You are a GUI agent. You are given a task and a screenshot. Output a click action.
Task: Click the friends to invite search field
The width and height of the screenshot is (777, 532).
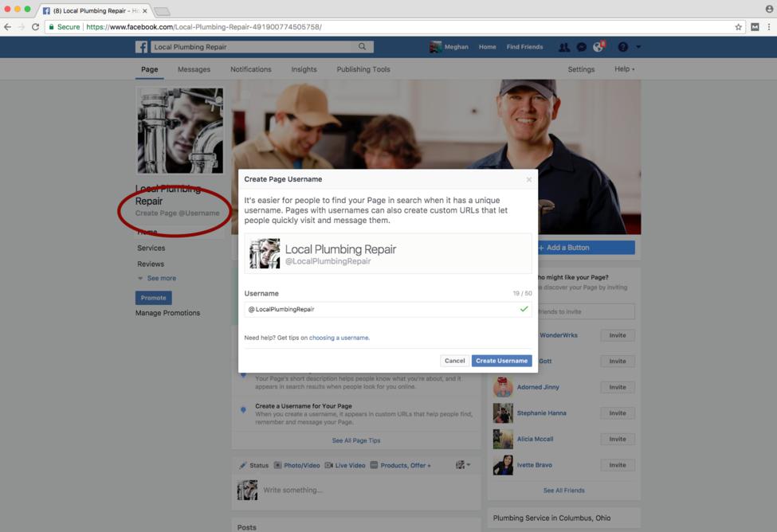point(587,311)
